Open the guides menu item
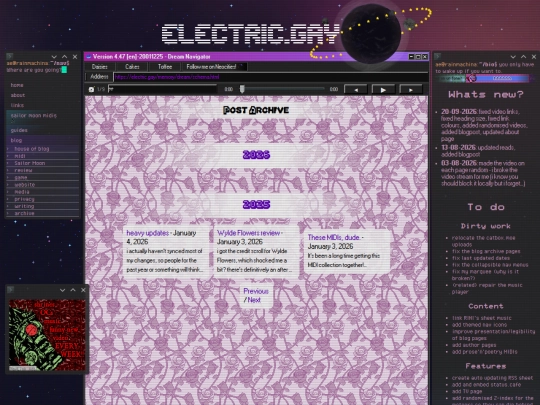Screen dimensions: 540x405 19,130
